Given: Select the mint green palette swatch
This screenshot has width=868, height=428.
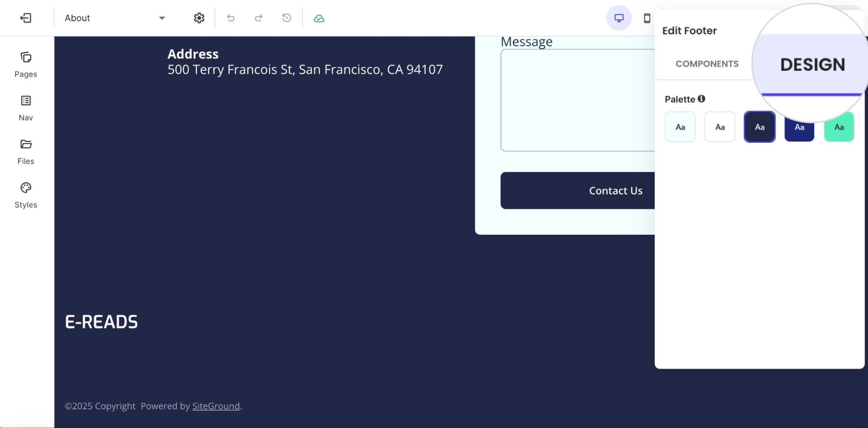Looking at the screenshot, I should tap(839, 127).
